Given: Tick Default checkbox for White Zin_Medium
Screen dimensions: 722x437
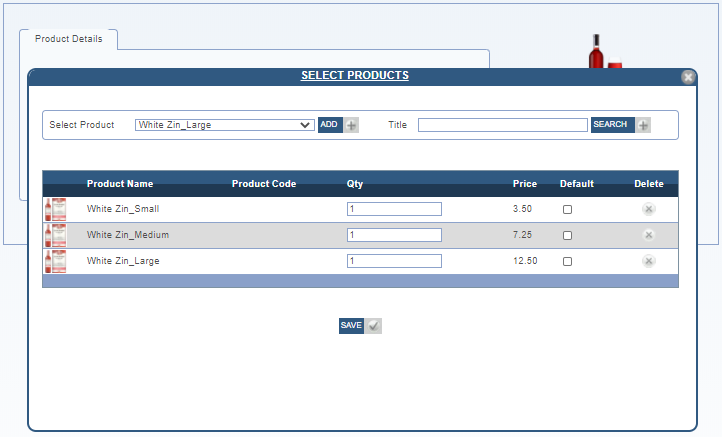Looking at the screenshot, I should coord(568,236).
